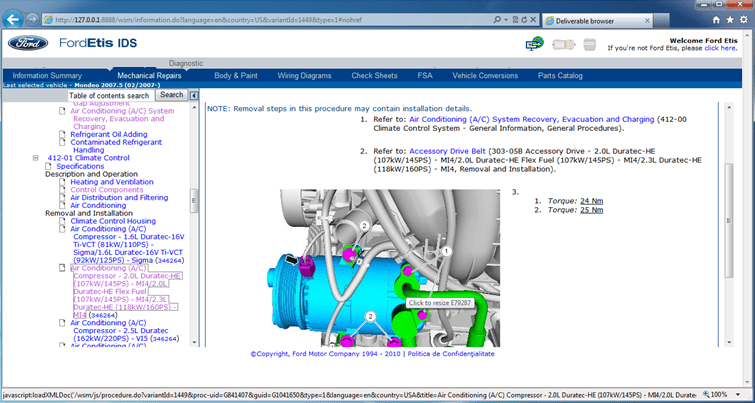Open Specifications under 412-01 Climate Control
755x403 pixels.
point(80,166)
